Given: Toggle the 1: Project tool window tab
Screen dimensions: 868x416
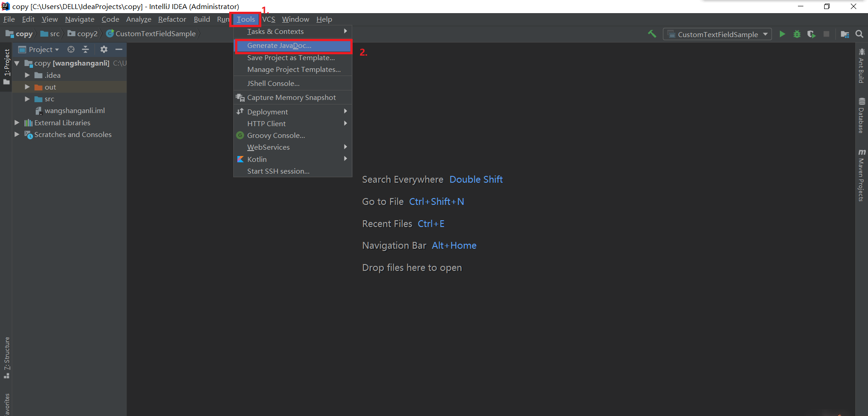Looking at the screenshot, I should tap(6, 67).
